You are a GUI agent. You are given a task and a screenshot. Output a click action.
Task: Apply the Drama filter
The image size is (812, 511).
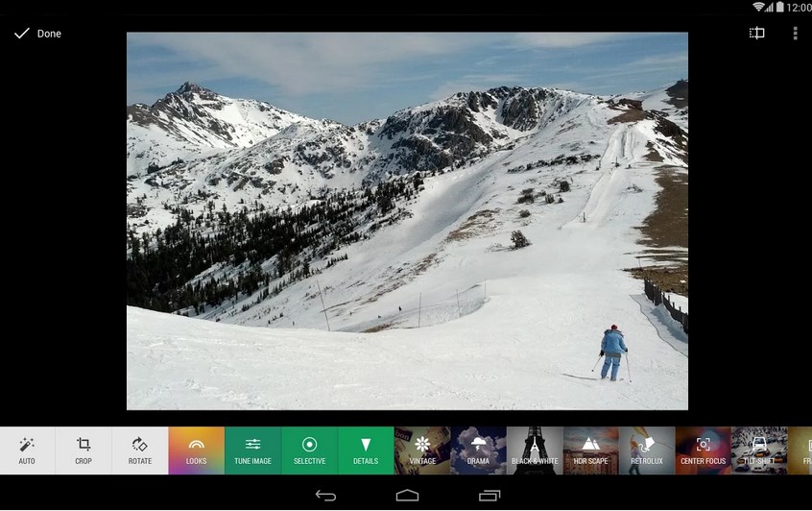[x=478, y=450]
